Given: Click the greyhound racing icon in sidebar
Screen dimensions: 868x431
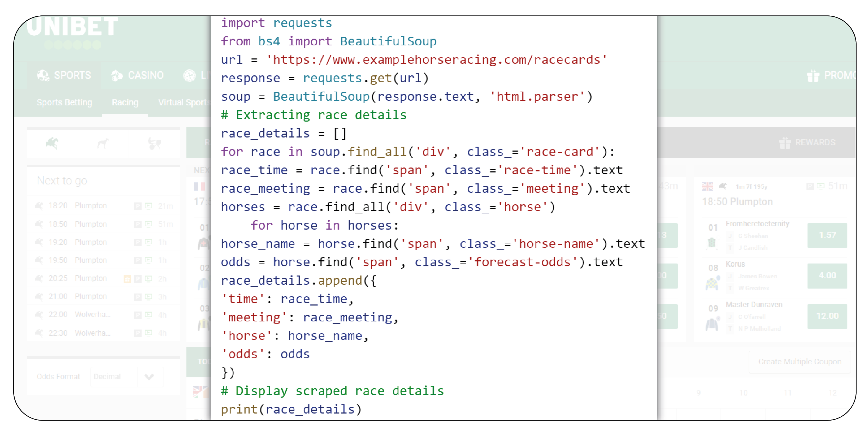Looking at the screenshot, I should pos(101,143).
